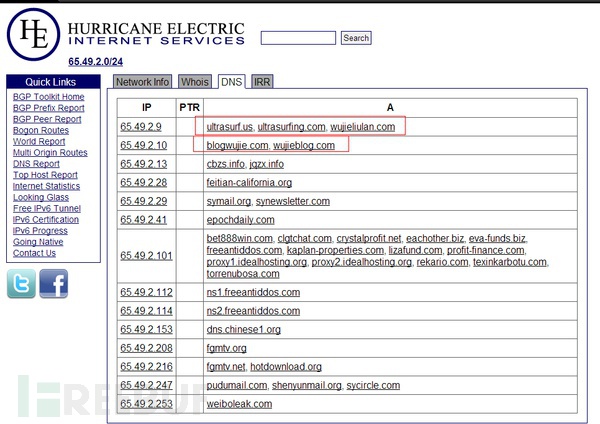Open IP address 65.49.2.253
This screenshot has height=424, width=600.
click(x=146, y=404)
